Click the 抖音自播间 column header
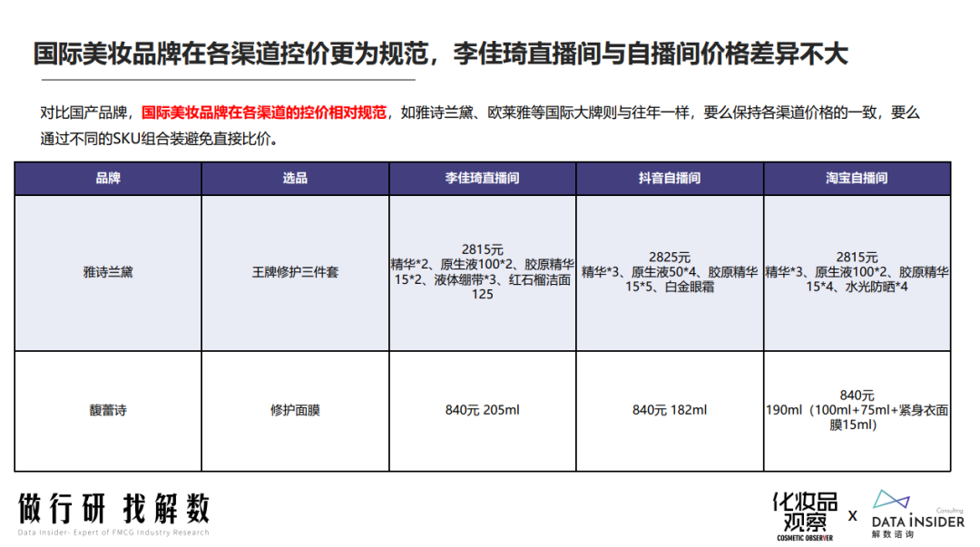980x547 pixels. point(670,178)
